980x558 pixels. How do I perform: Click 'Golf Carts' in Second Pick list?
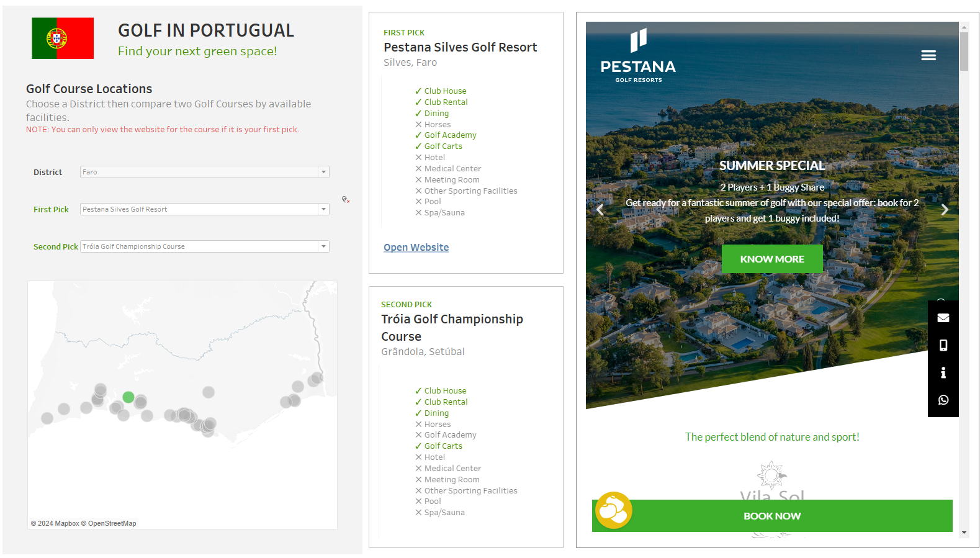[443, 446]
